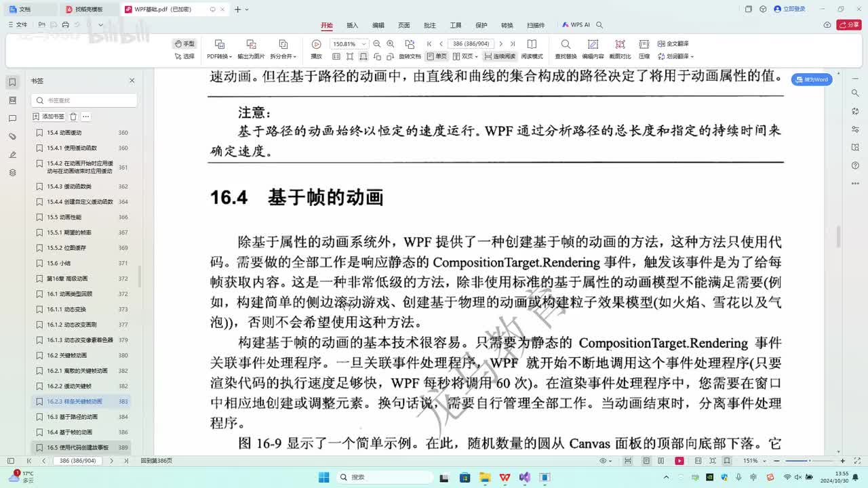Open Visual Studio from the taskbar
The width and height of the screenshot is (868, 488).
[524, 477]
